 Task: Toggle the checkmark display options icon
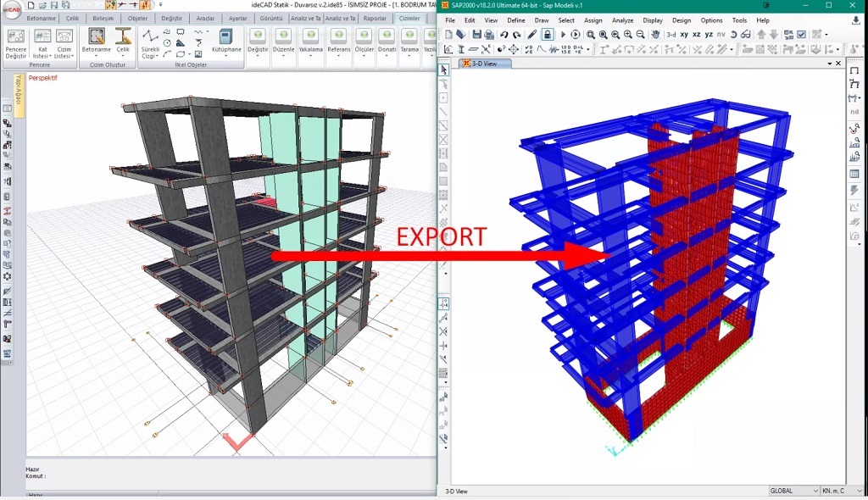coord(800,35)
